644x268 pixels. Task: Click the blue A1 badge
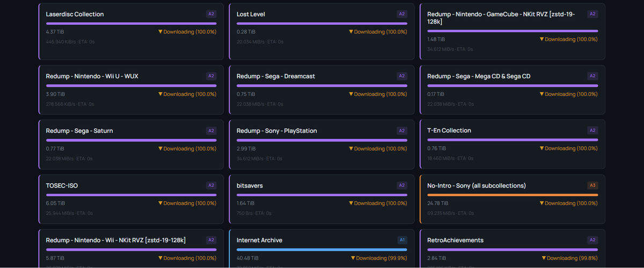coord(402,240)
